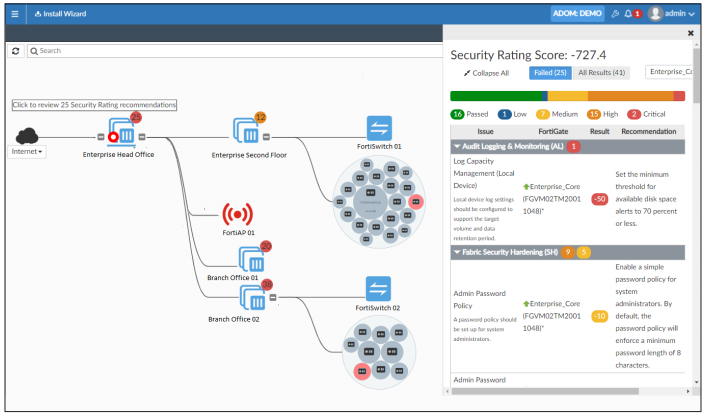Sort by the Result column header
This screenshot has height=415, width=705.
click(x=599, y=131)
